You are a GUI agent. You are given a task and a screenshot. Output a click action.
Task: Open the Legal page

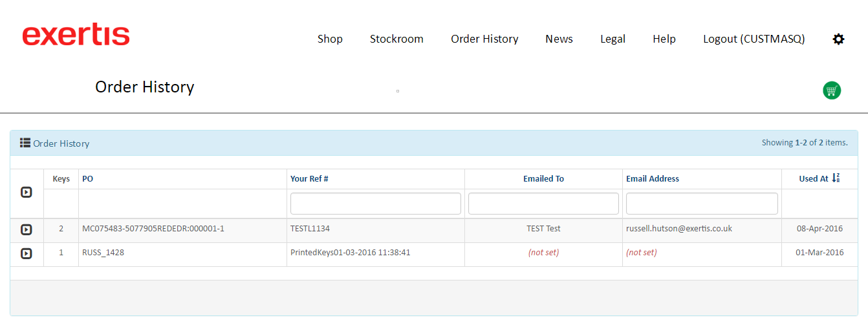click(613, 39)
